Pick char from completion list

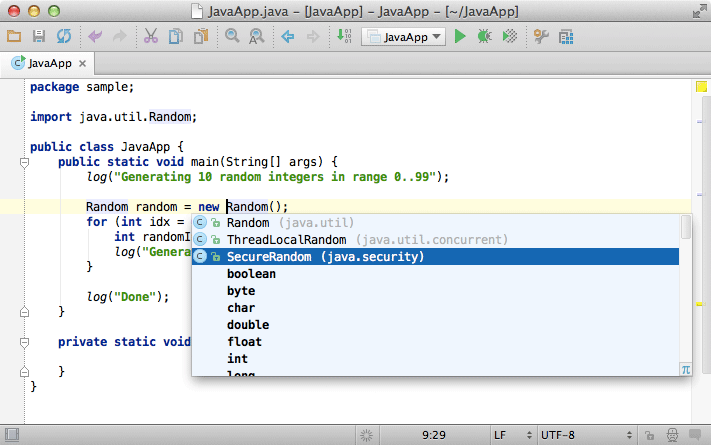tap(435, 308)
